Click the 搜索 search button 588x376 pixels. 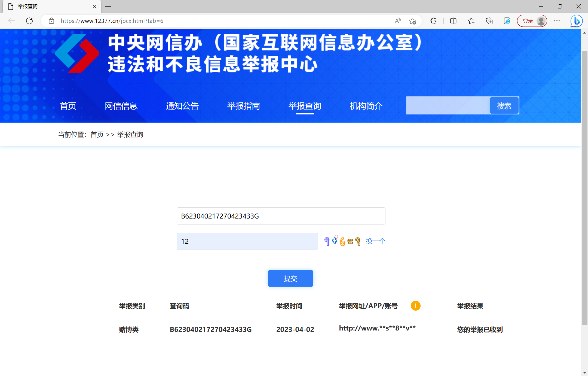pos(504,105)
